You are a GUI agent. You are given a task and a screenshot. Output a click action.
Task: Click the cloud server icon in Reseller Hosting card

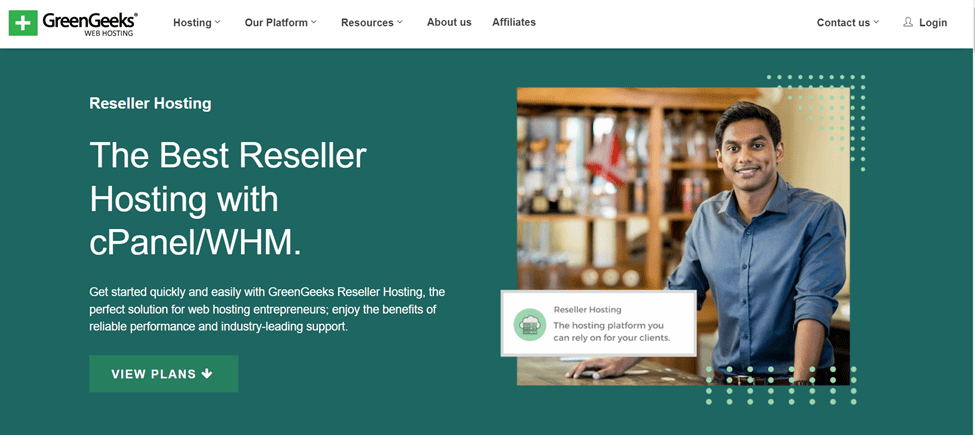pyautogui.click(x=530, y=324)
